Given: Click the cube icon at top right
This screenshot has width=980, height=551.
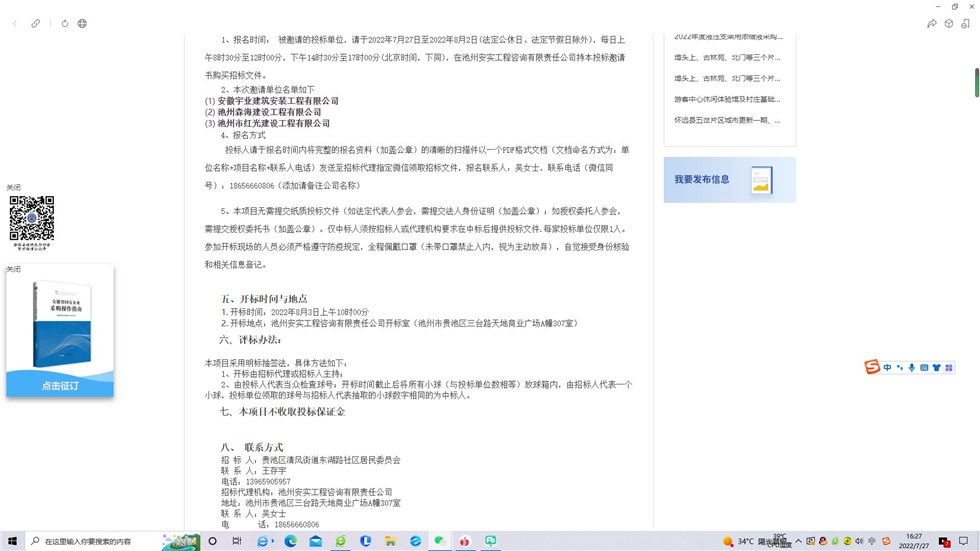Looking at the screenshot, I should click(x=948, y=23).
